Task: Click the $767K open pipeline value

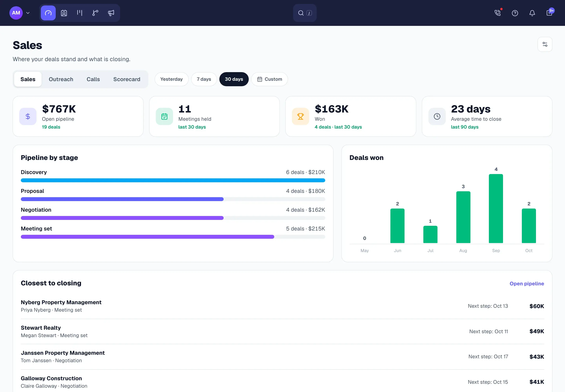Action: (x=59, y=109)
